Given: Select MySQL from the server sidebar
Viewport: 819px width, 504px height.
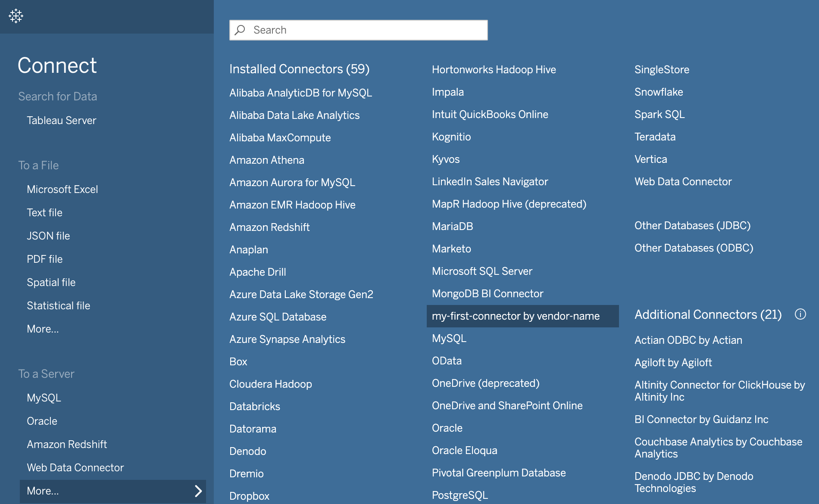Looking at the screenshot, I should tap(44, 398).
